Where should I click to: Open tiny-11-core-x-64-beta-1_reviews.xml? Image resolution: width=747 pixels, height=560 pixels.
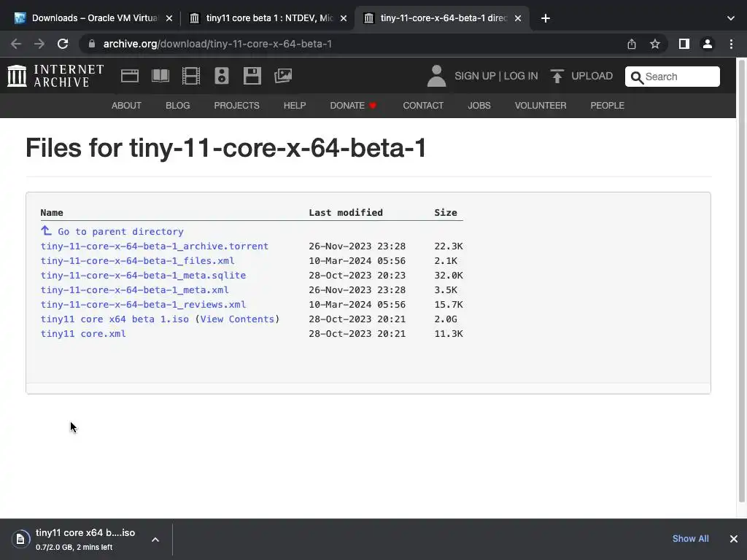click(143, 305)
